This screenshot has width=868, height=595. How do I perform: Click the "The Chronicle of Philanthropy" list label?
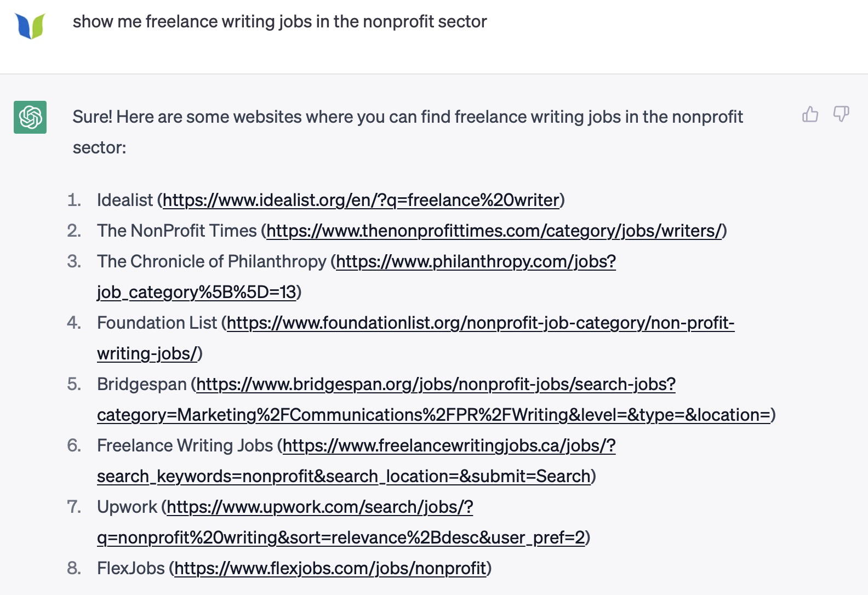coord(212,261)
